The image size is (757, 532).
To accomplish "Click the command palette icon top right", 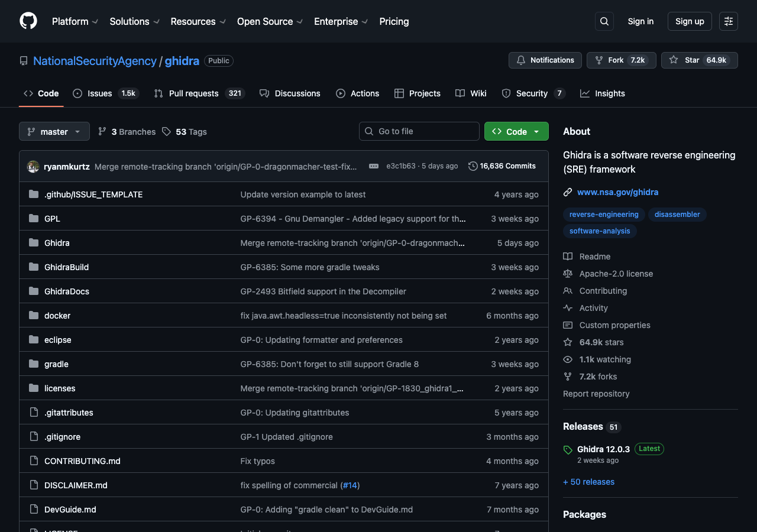I will point(728,21).
